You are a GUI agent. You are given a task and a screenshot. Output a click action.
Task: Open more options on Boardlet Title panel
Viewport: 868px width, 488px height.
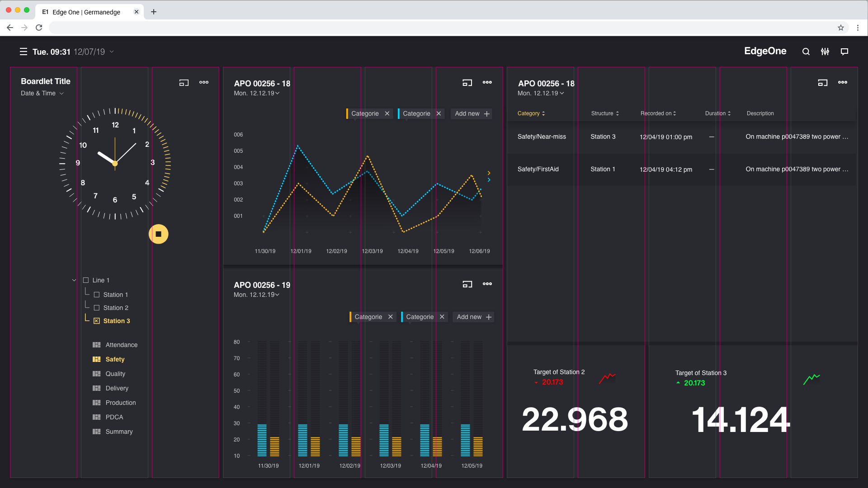[x=204, y=82]
